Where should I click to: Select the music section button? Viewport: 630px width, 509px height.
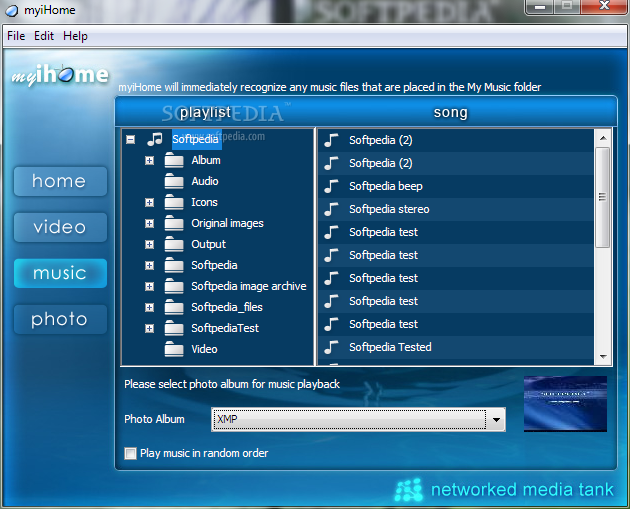(x=60, y=273)
